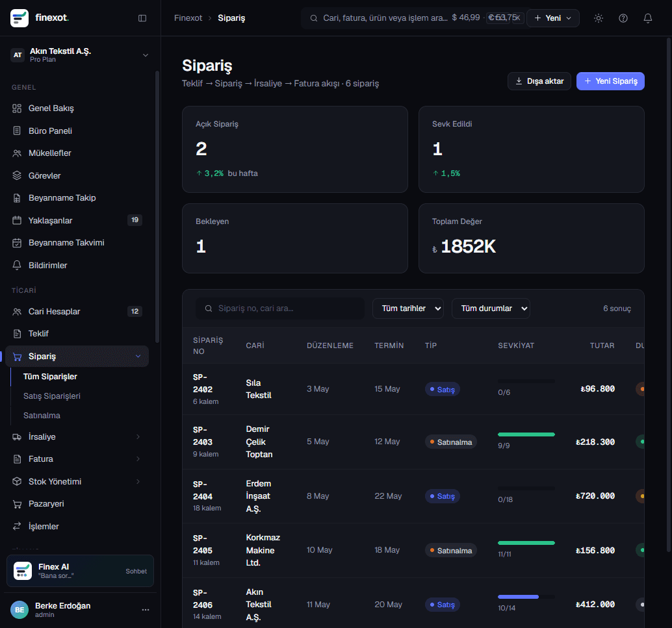Click order number SP-2402
672x628 pixels.
[x=203, y=383]
